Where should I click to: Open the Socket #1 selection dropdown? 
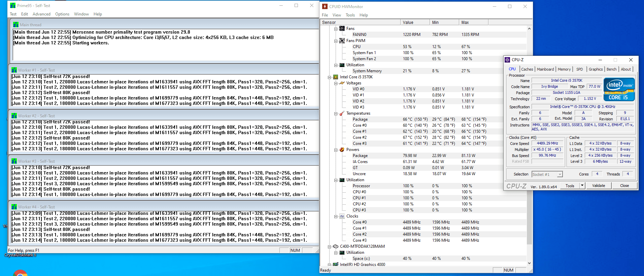[x=560, y=174]
